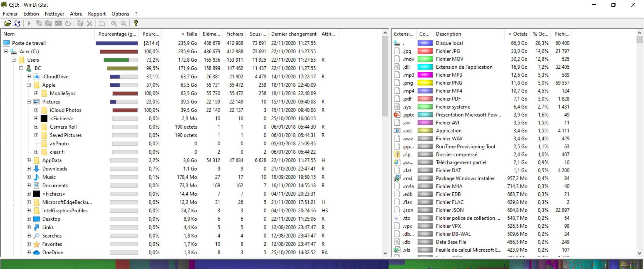
Task: Click the Poste de travail computer icon
Action: click(x=6, y=43)
